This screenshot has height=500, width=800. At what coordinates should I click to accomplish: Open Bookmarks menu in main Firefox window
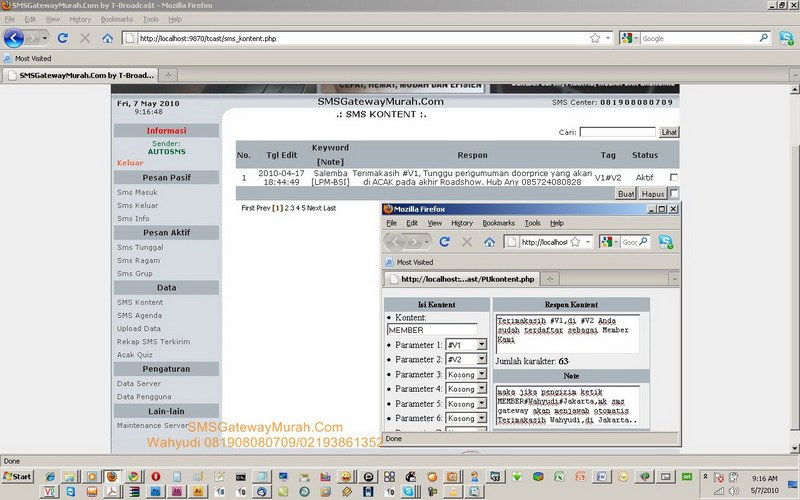pos(117,19)
